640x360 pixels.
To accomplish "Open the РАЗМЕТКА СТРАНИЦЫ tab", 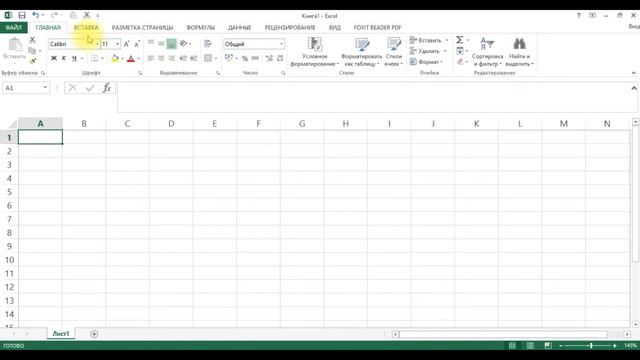I will click(142, 27).
